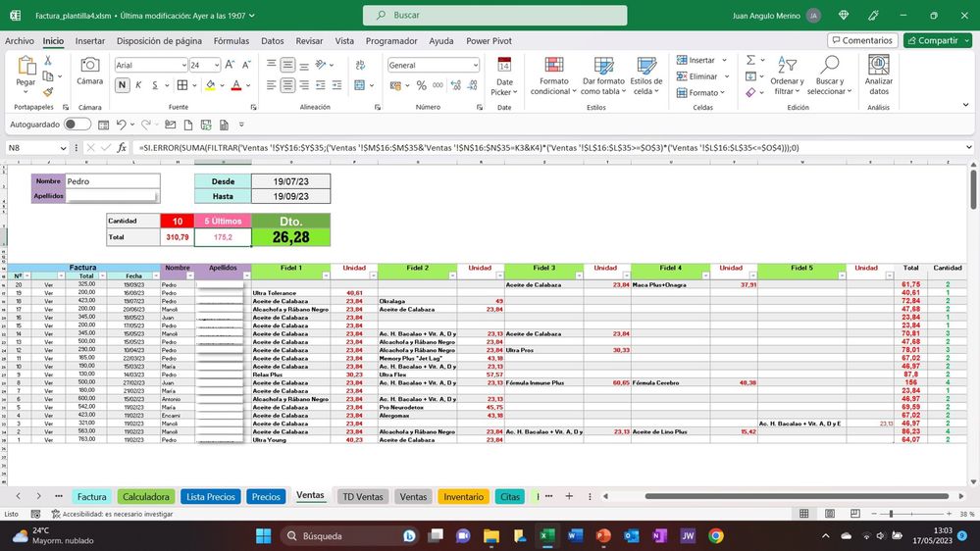This screenshot has height=551, width=980.
Task: Open Ordenar y filtrar menu
Action: [787, 75]
